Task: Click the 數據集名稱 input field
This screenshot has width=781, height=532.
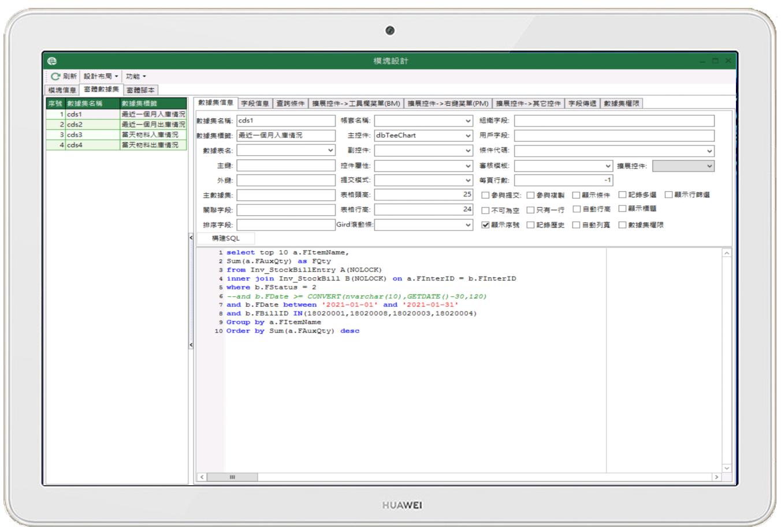Action: point(286,121)
